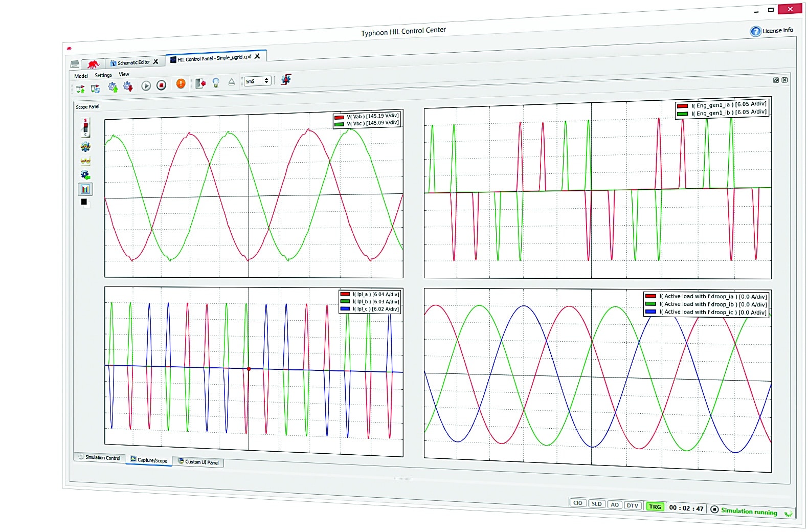Viewport: 808px width, 532px height.
Task: Click the I( Eng_gen1_ia ) legend entry
Action: click(722, 105)
